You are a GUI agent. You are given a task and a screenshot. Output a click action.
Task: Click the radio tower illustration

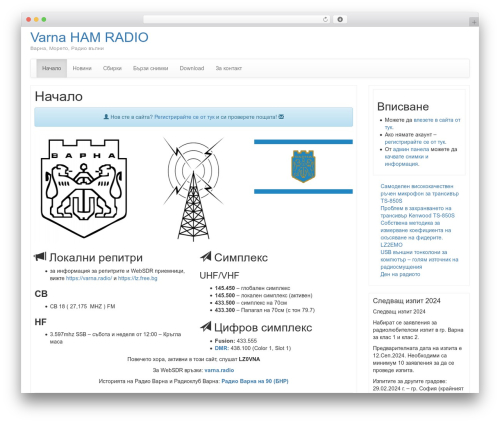[x=193, y=189]
